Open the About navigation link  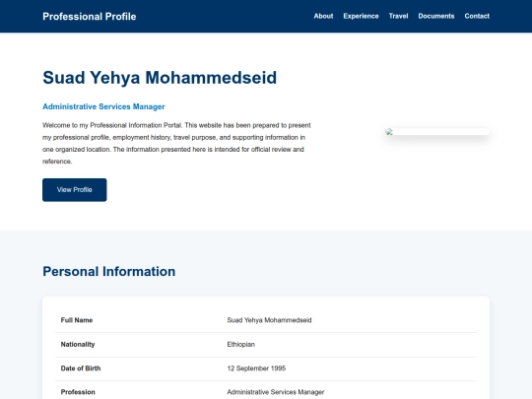(323, 16)
